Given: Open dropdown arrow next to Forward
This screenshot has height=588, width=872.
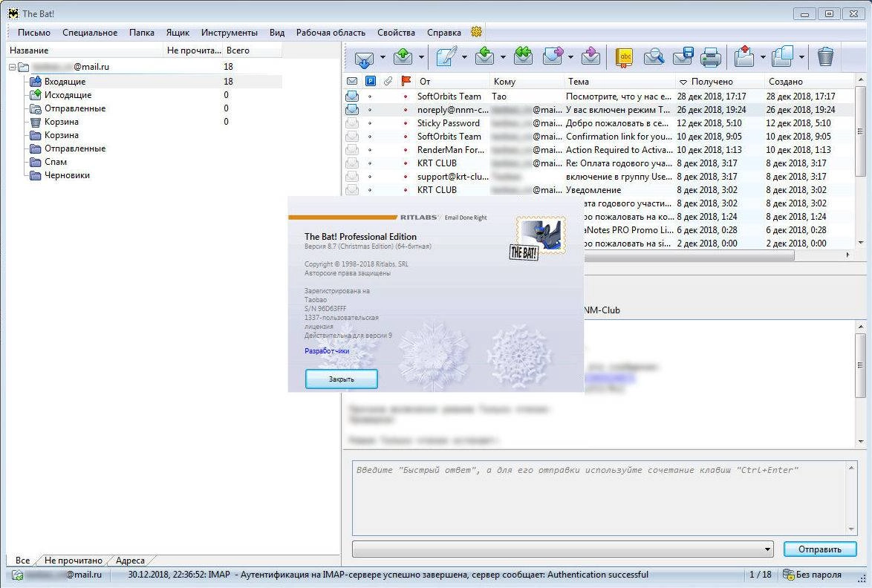Looking at the screenshot, I should click(x=570, y=56).
